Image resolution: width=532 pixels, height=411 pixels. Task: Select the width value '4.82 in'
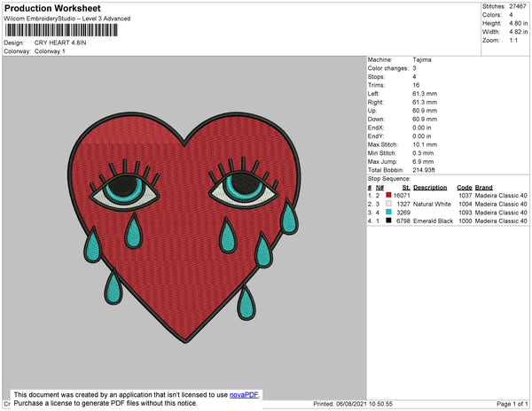519,32
